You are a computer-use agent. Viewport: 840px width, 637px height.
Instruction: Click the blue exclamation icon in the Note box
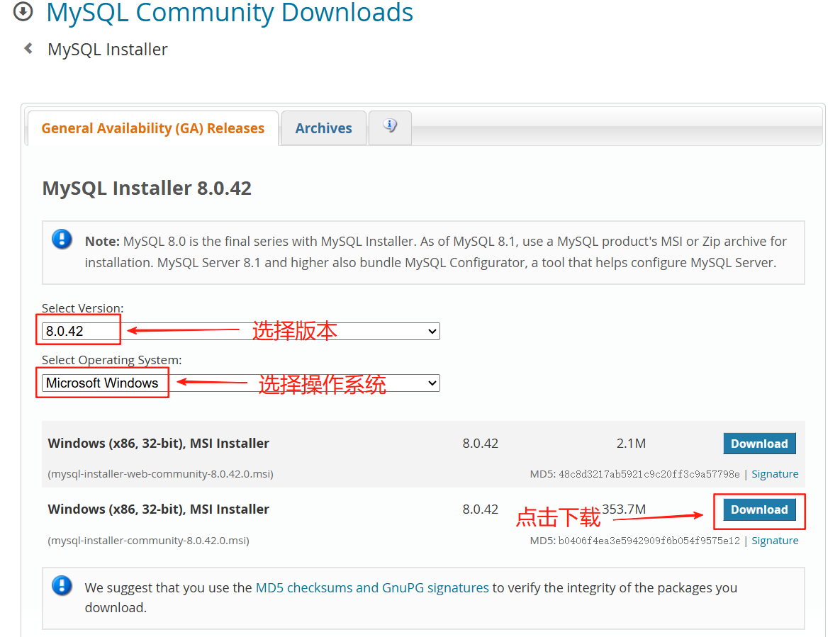click(x=62, y=239)
